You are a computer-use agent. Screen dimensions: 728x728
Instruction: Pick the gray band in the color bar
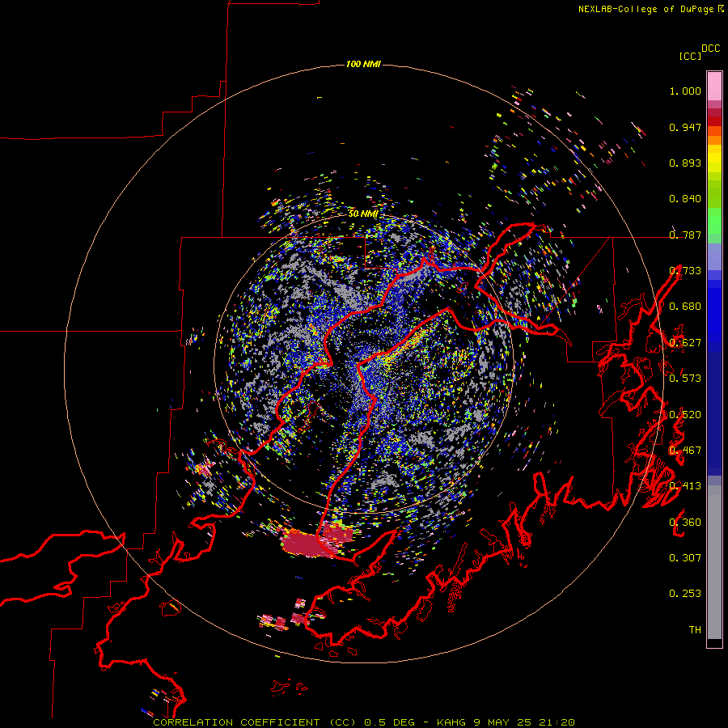tap(714, 562)
